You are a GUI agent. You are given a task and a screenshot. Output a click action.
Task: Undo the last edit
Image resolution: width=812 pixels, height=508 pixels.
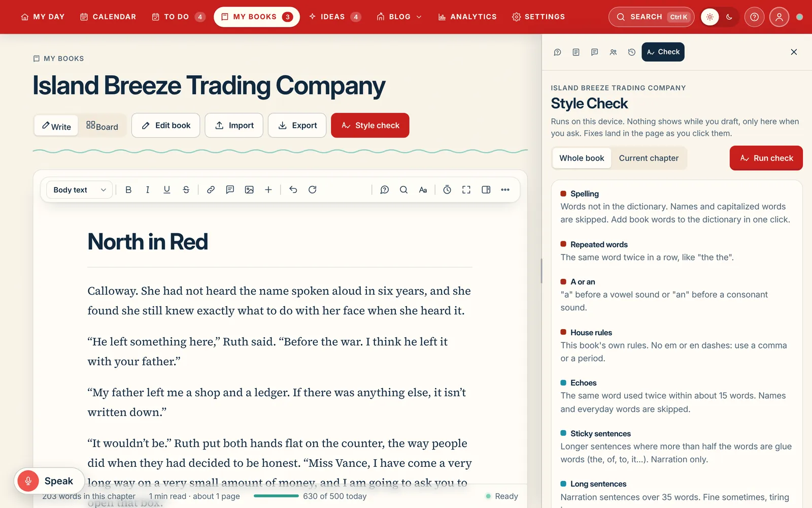coord(293,189)
